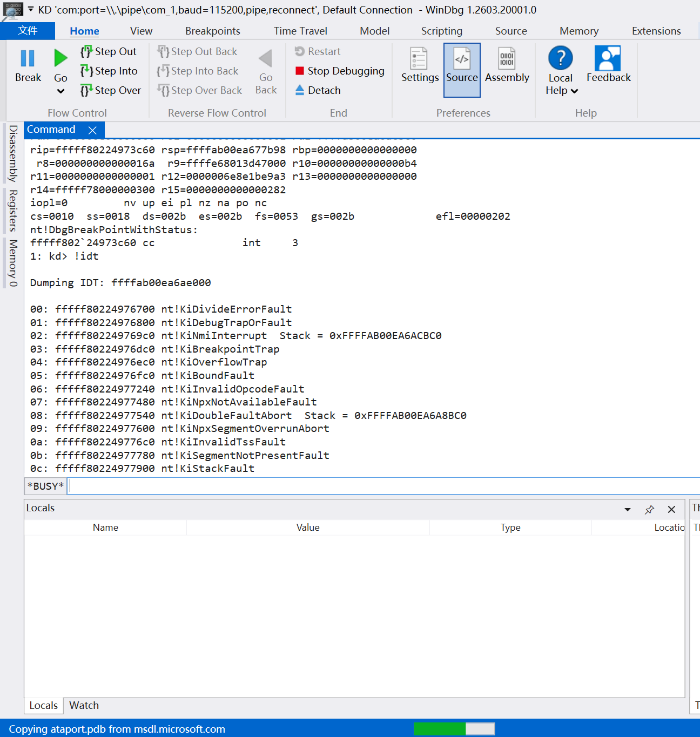Click the Stop Debugging red square
700x737 pixels.
[x=300, y=71]
